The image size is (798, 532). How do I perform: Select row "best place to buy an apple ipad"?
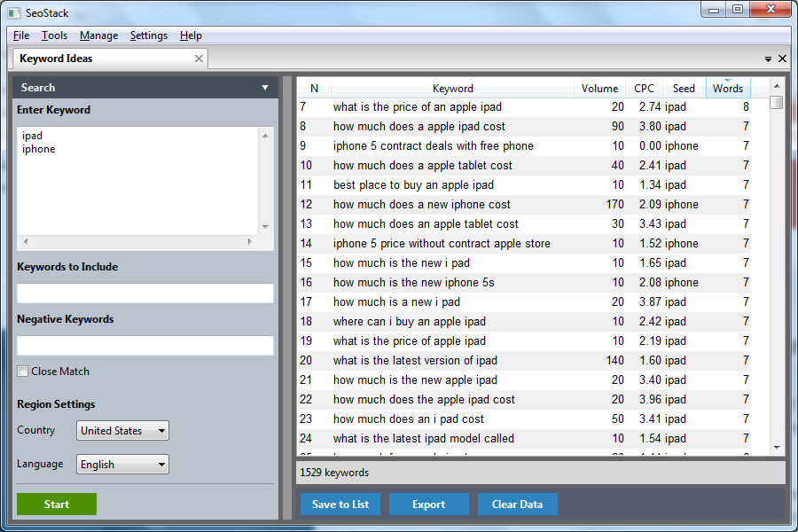(x=524, y=184)
